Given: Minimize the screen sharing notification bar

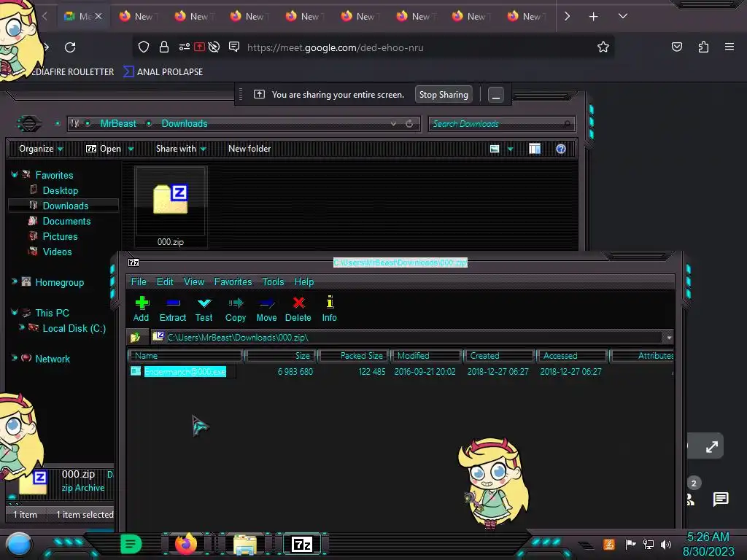Looking at the screenshot, I should 495,96.
